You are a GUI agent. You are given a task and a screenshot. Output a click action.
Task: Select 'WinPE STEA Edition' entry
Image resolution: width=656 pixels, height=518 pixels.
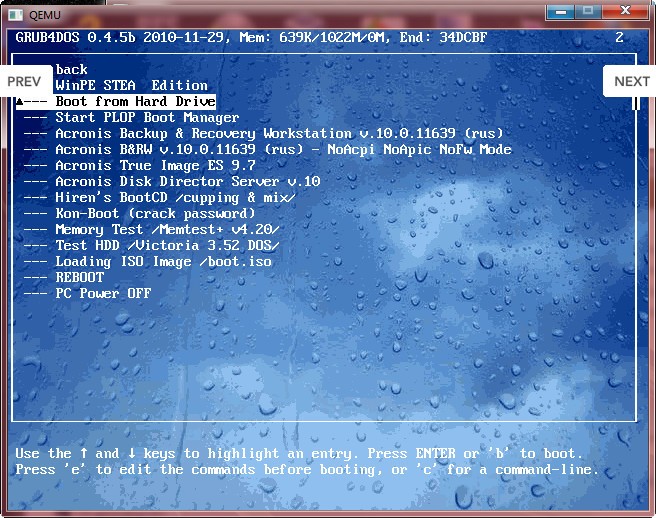[x=131, y=85]
